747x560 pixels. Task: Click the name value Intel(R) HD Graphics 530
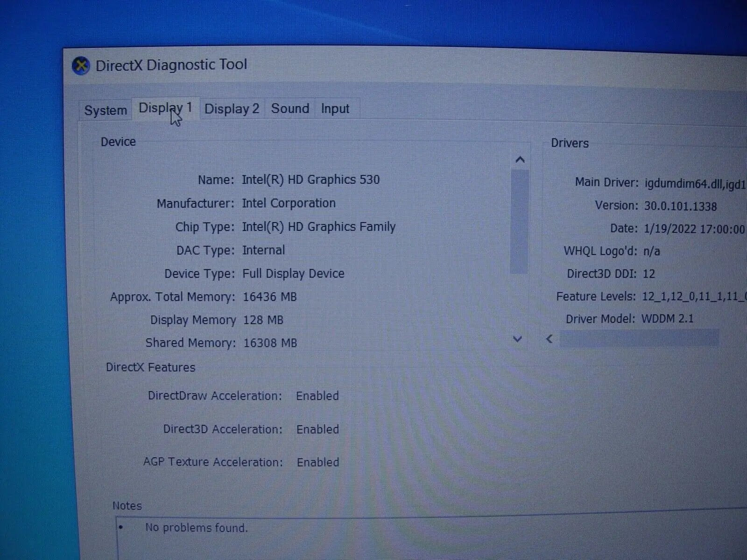click(310, 180)
